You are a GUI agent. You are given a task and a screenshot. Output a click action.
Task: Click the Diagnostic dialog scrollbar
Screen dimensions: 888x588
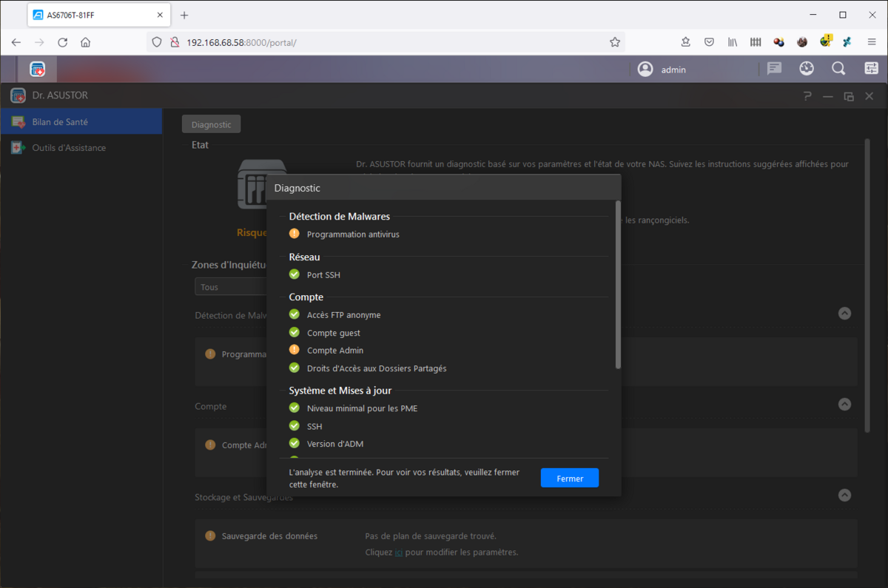click(618, 284)
